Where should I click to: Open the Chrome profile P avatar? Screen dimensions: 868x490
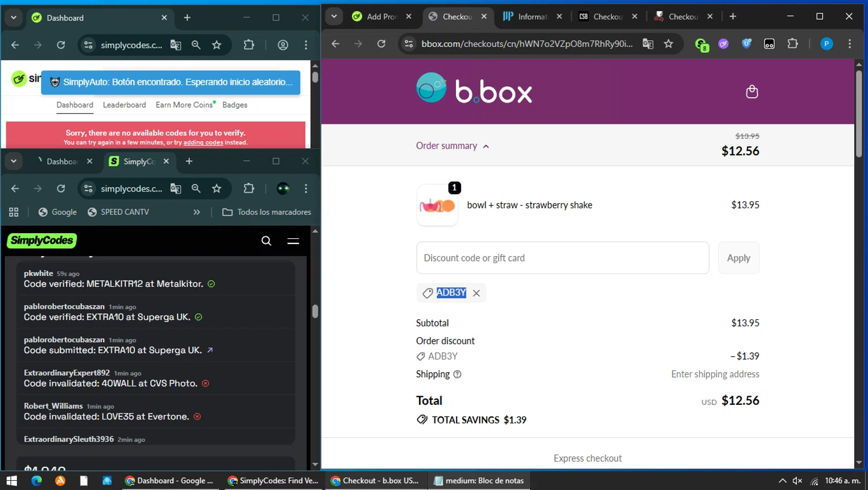[826, 44]
